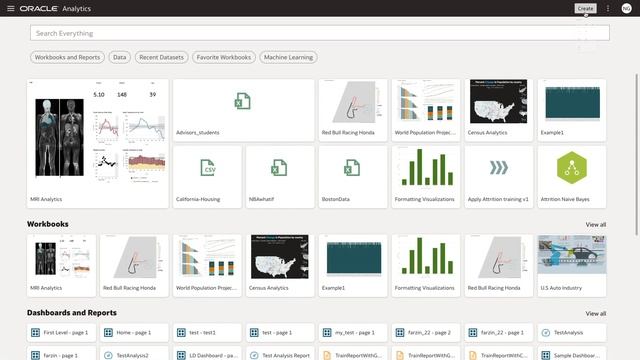Open World Population Projec... tile above the Workbooks heading

pos(426,110)
